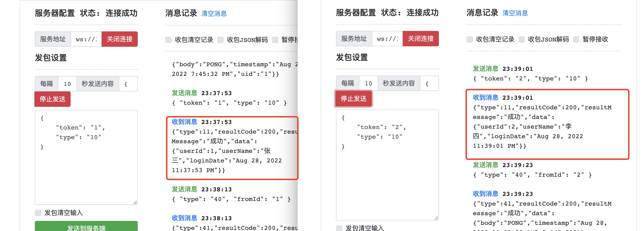This screenshot has height=231, width=644.
Task: Click ws:// address field in left panel
Action: [86, 39]
